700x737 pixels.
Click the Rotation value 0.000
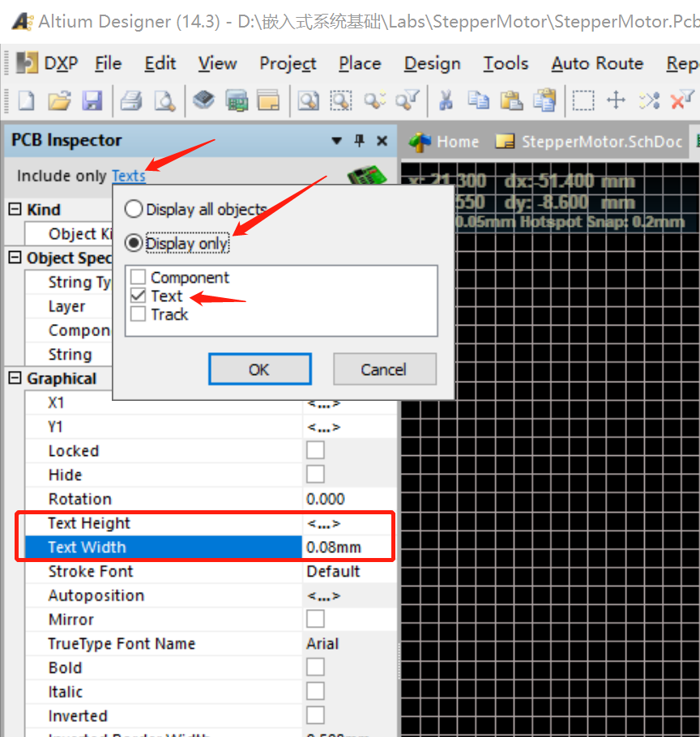coord(326,499)
